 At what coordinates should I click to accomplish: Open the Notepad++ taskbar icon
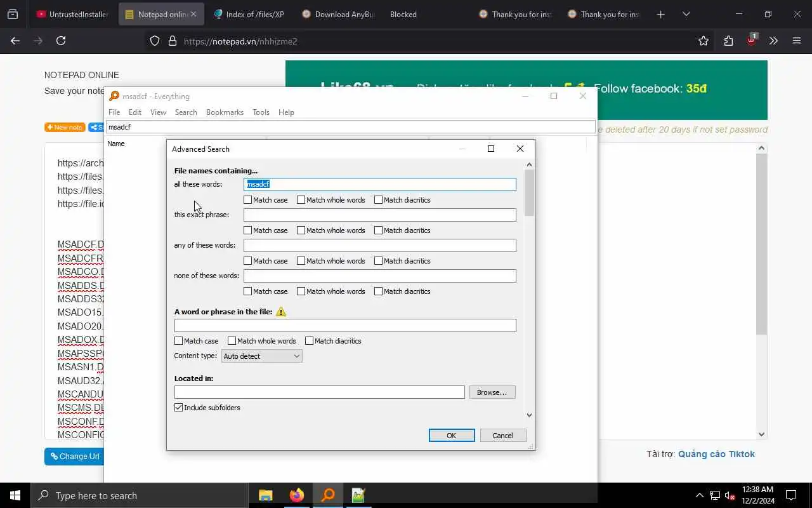(358, 495)
